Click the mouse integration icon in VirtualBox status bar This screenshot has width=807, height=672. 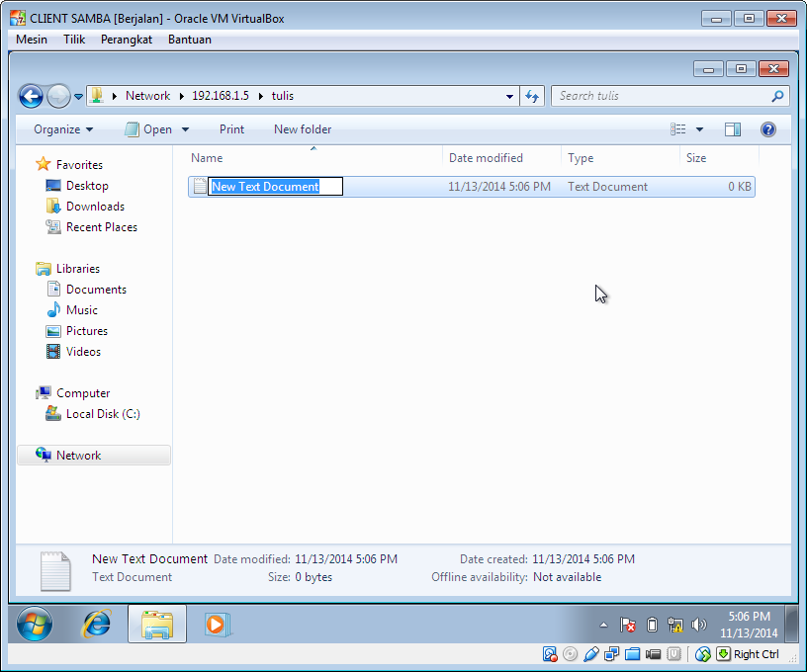point(703,654)
